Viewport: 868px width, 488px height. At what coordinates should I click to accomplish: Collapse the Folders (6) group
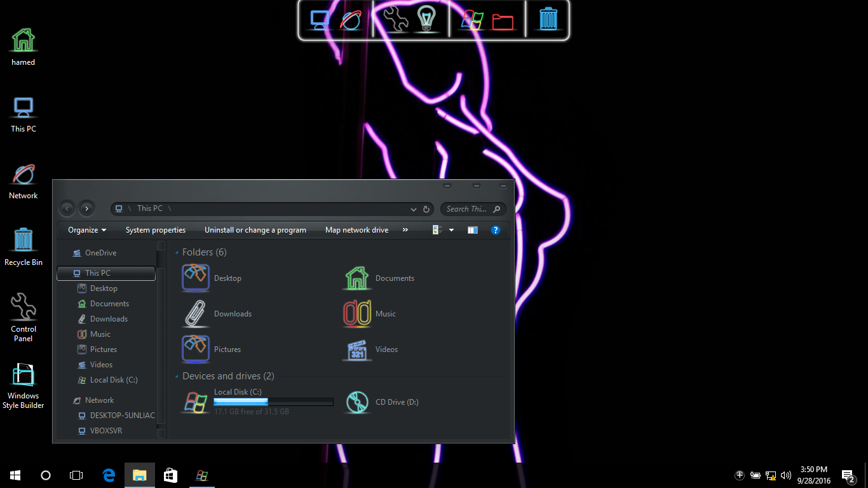(x=177, y=253)
